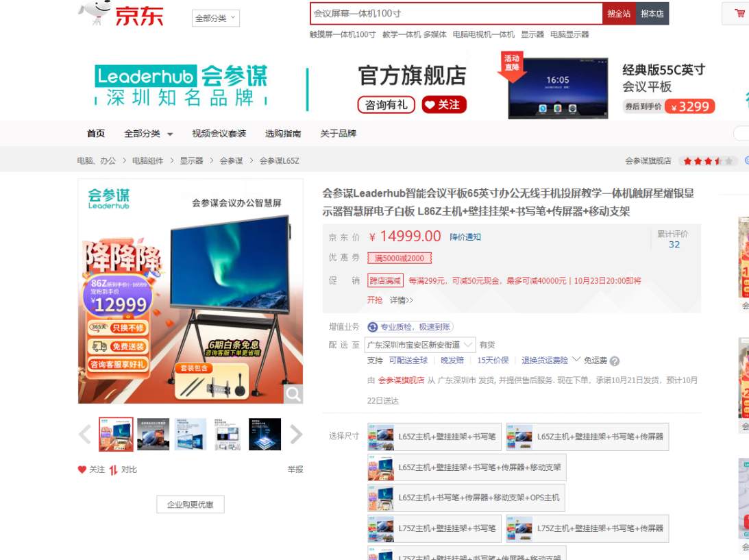This screenshot has width=749, height=560.
Task: Click the 企业购更优惠 button
Action: click(x=190, y=504)
